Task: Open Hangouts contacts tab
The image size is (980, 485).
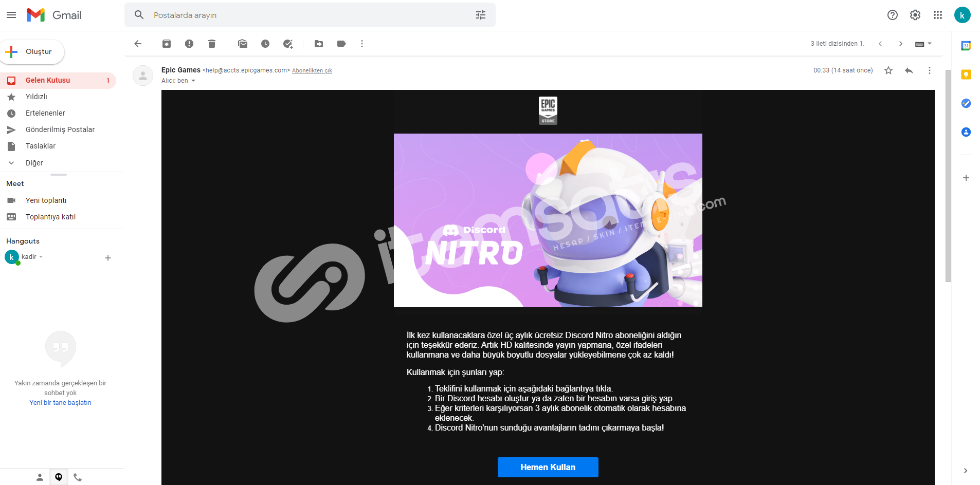Action: click(40, 477)
